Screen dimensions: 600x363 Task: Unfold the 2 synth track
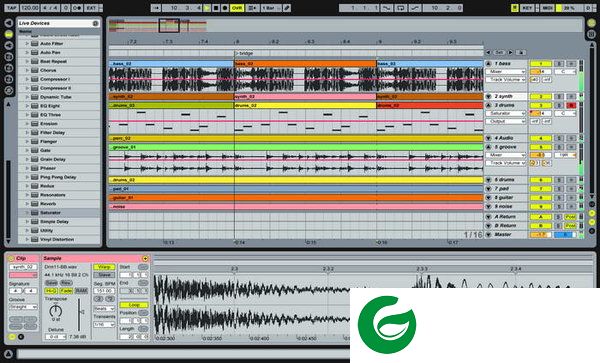click(488, 96)
